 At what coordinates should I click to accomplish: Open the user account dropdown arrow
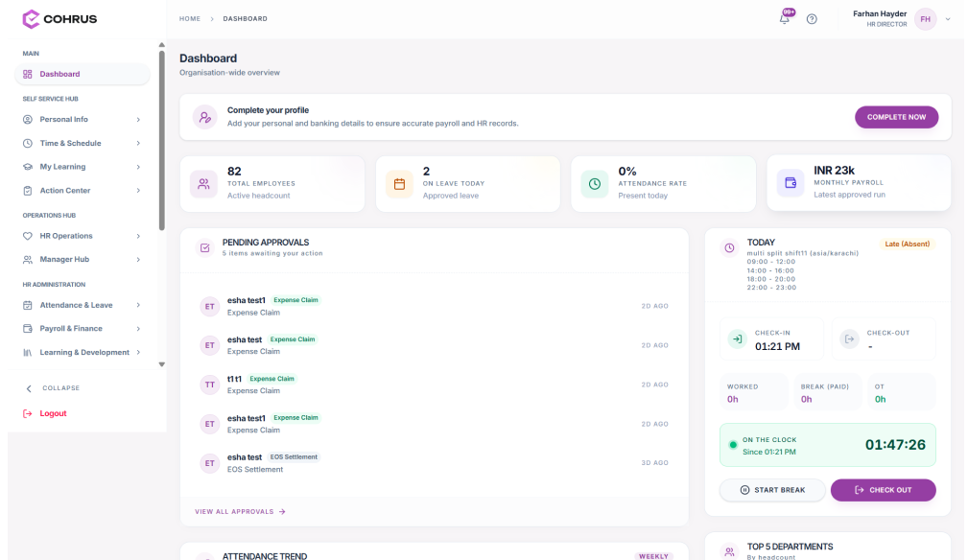(948, 19)
